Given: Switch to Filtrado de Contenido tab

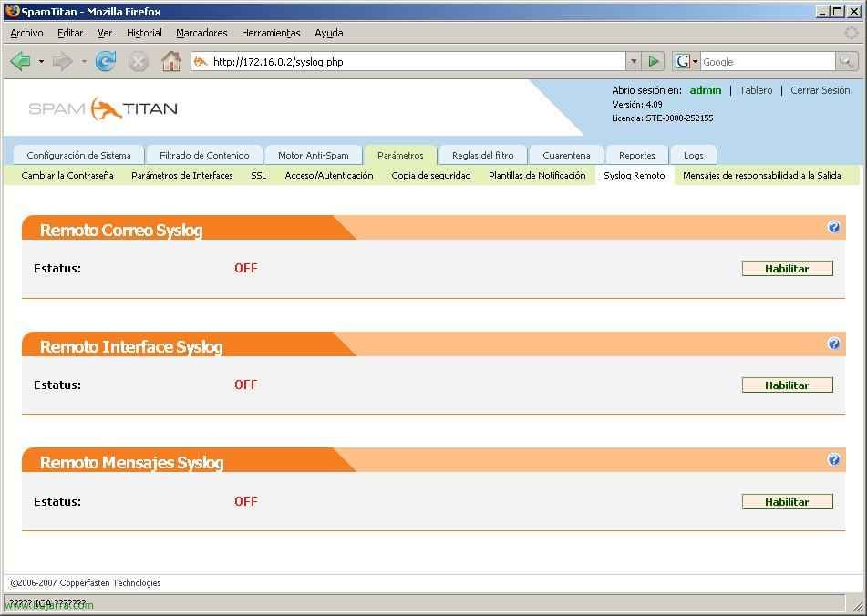Looking at the screenshot, I should [204, 155].
